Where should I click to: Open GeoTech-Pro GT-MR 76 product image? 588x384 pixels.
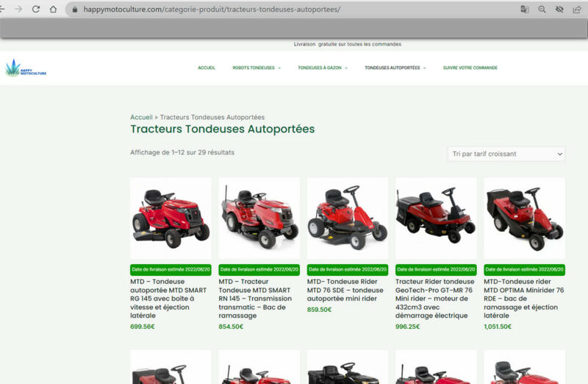point(436,218)
